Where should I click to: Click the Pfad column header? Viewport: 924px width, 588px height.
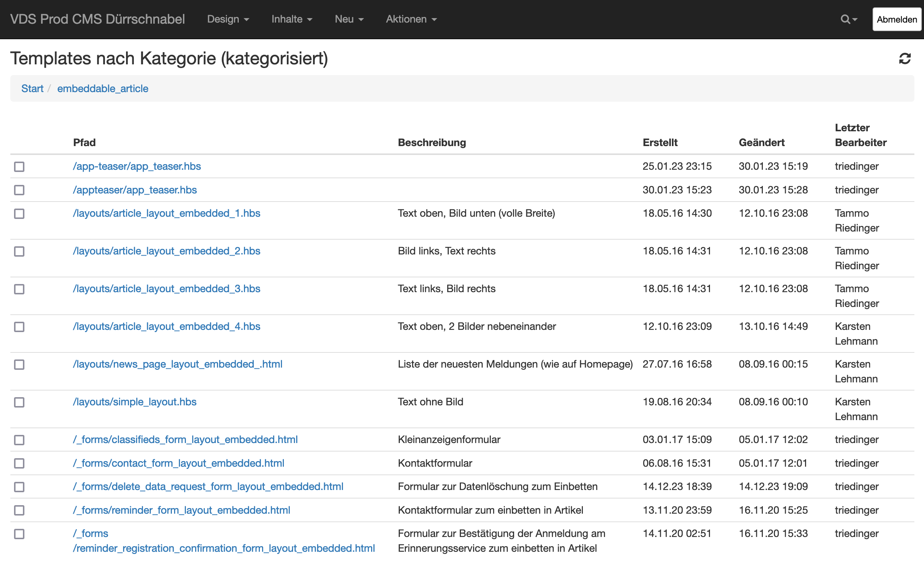tap(84, 142)
